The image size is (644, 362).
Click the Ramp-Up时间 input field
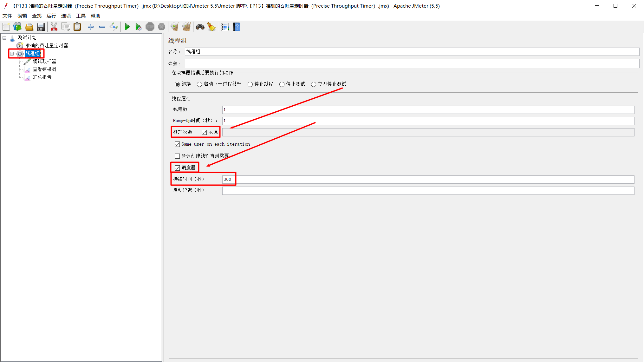(428, 121)
